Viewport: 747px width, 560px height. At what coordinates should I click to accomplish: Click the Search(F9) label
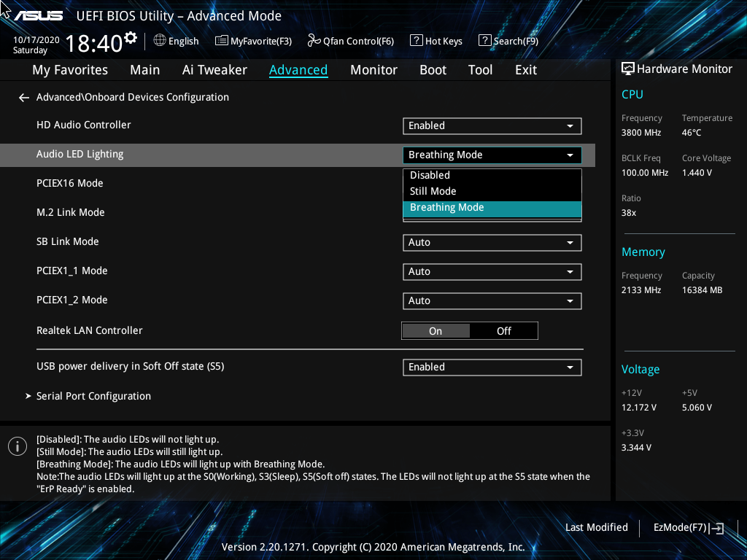click(x=516, y=42)
